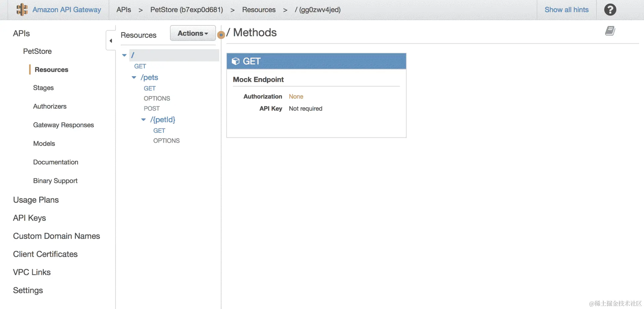Screen dimensions: 644x309
Task: Click the Not required API Key value
Action: click(x=305, y=109)
